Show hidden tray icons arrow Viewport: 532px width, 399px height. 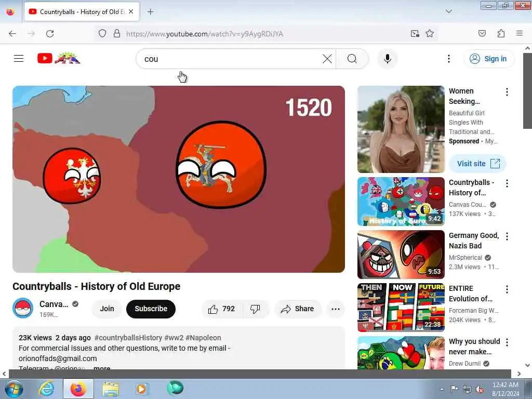[x=442, y=389]
